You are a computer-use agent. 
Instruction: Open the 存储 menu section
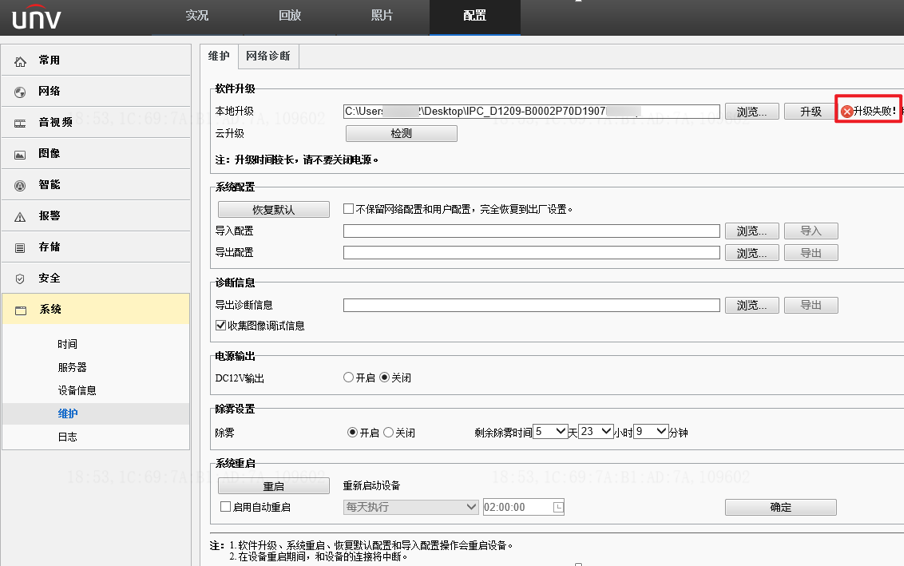click(96, 247)
